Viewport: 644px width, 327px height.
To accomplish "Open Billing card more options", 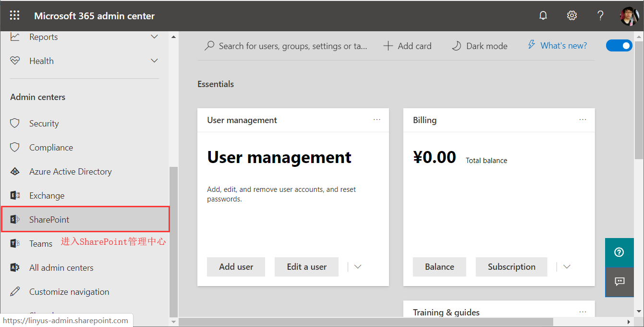I will [x=583, y=120].
